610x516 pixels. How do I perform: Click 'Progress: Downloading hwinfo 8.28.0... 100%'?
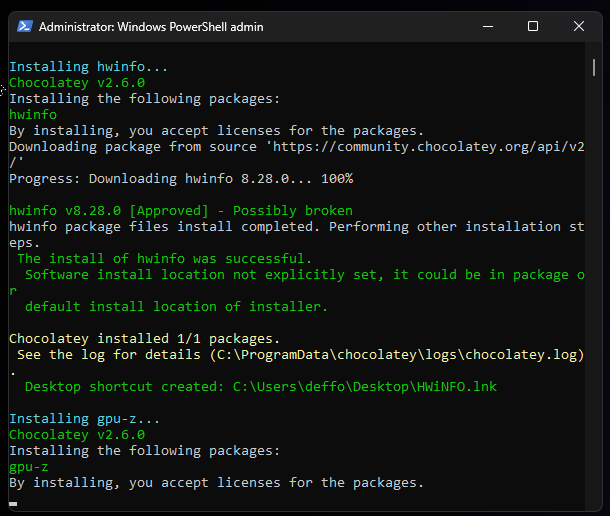pyautogui.click(x=181, y=179)
